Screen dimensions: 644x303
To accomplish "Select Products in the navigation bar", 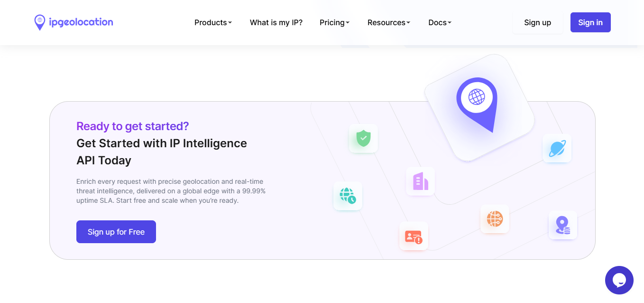I will (x=213, y=22).
